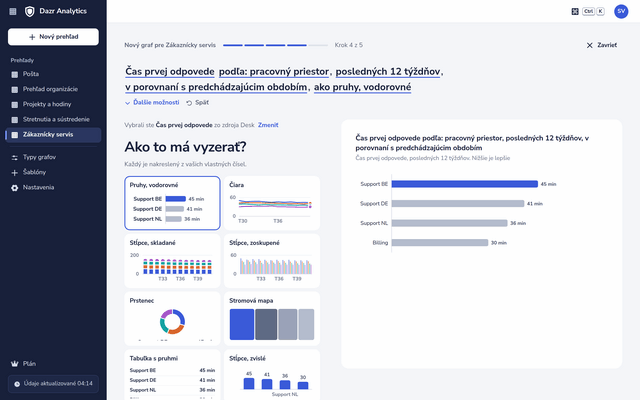Screen dimensions: 640x400
Task: Click Údaje aktualizované 04:14 status
Action: [x=53, y=384]
